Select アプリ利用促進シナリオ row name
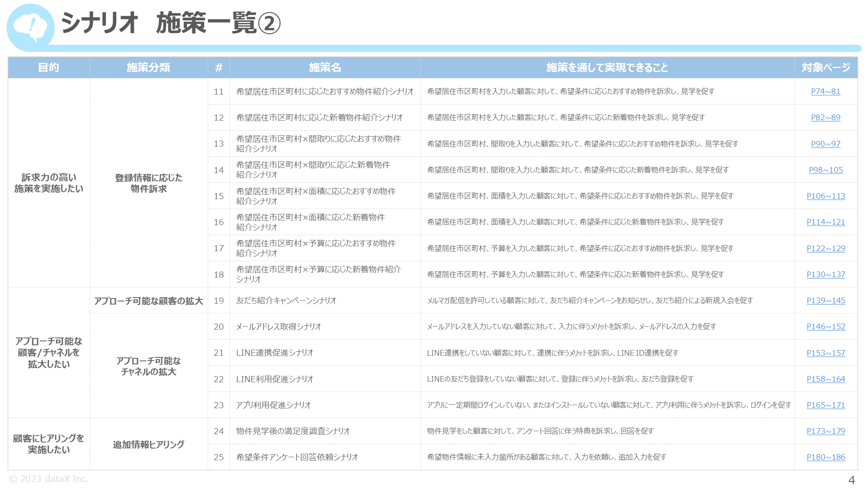The image size is (868, 488). pos(273,405)
